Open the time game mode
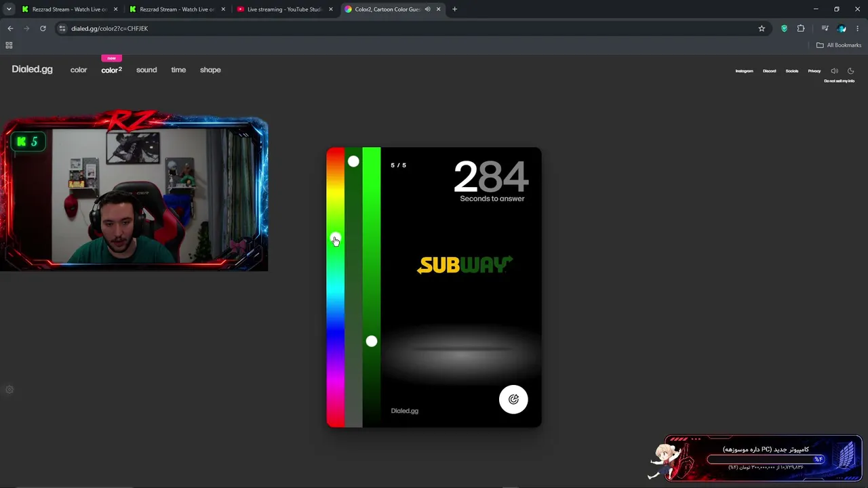This screenshot has height=488, width=868. [178, 70]
